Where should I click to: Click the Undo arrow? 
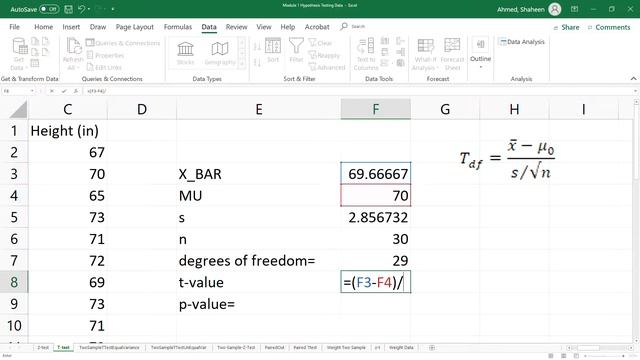[82, 9]
